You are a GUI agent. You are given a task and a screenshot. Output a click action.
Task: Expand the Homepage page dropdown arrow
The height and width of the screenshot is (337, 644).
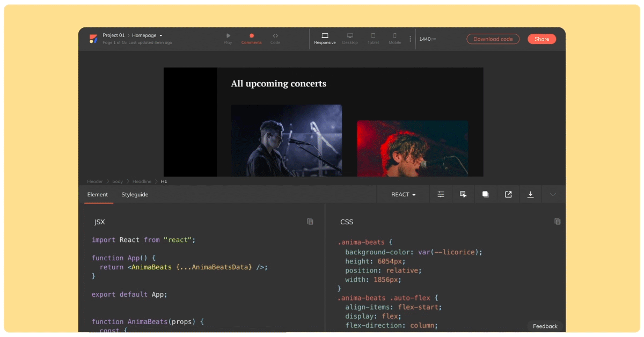[x=161, y=35]
